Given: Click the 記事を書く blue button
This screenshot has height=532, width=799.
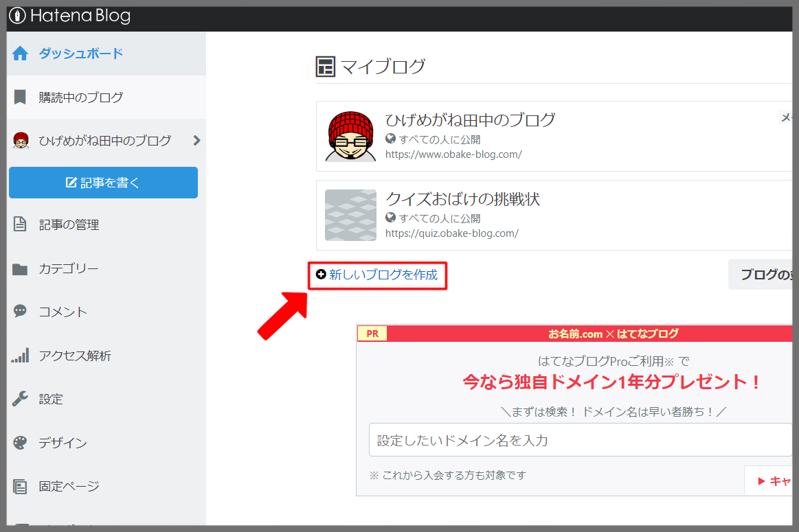Looking at the screenshot, I should [x=104, y=183].
